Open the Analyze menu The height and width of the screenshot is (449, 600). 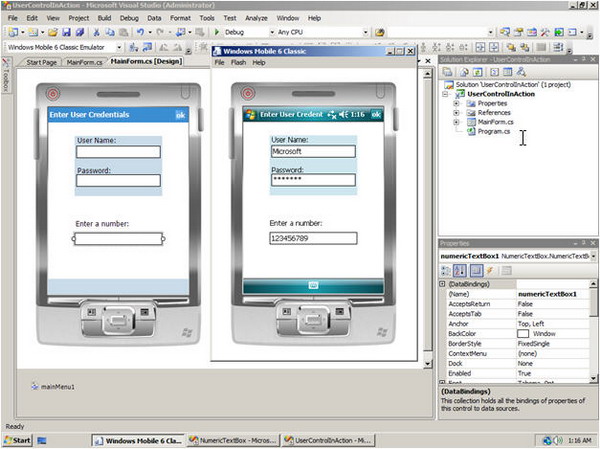point(256,18)
